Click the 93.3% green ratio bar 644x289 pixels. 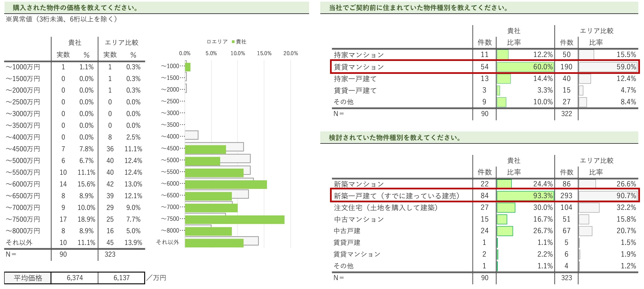(525, 196)
